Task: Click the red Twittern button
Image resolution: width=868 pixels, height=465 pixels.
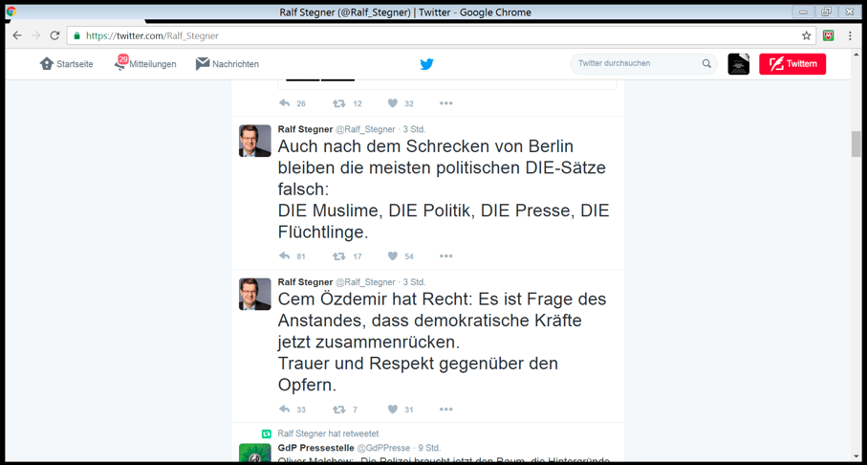Action: [792, 64]
